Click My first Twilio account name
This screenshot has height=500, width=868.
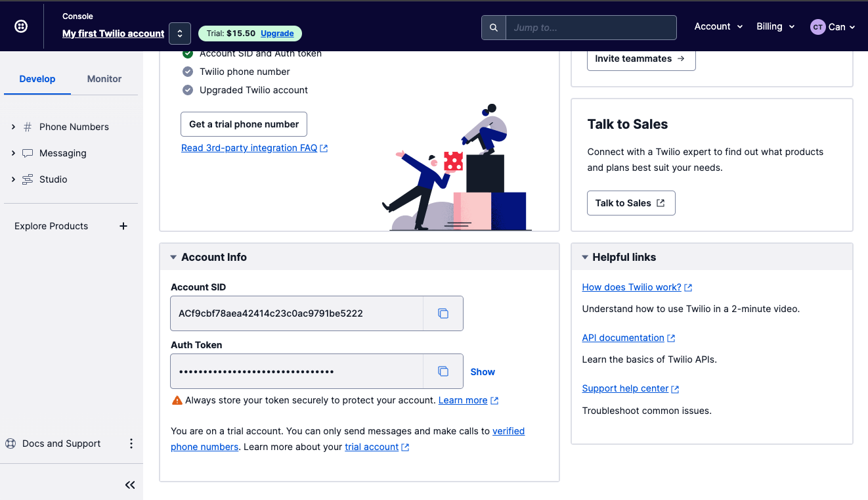pos(114,34)
